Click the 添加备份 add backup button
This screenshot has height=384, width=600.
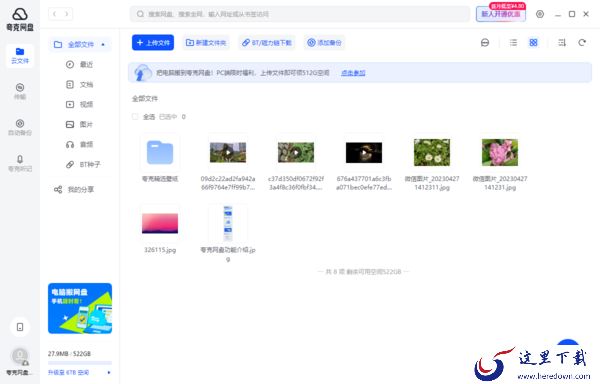click(324, 42)
